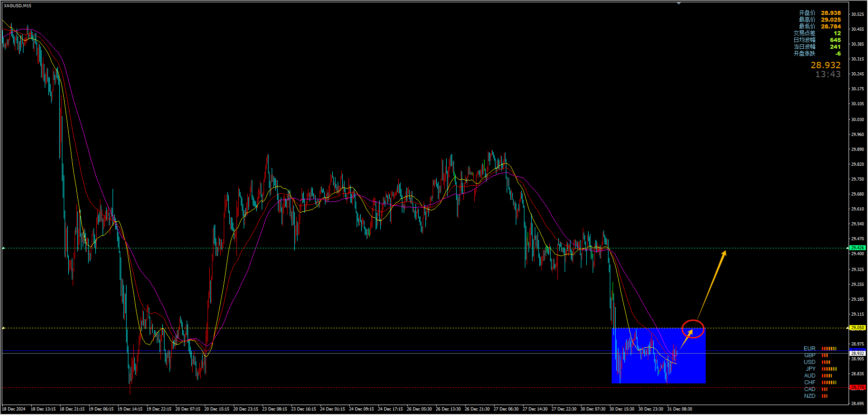Select the EUR currency strength label
Viewport: 868px width, 415px height.
[810, 349]
